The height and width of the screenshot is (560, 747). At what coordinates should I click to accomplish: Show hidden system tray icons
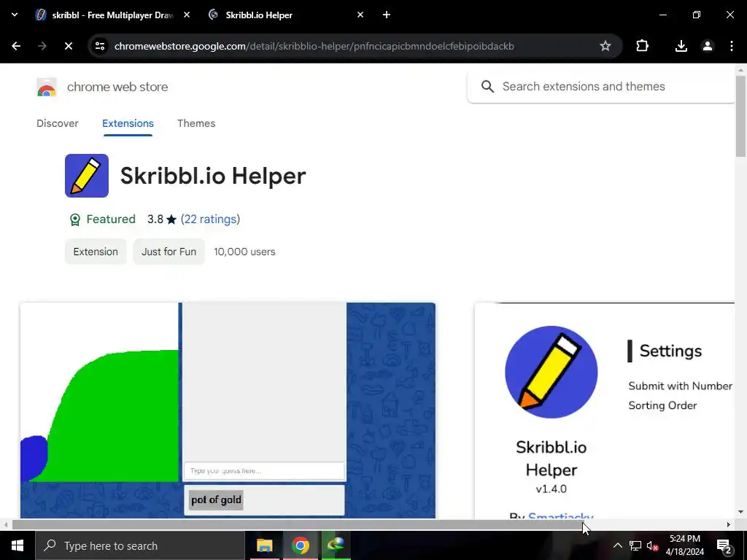tap(617, 545)
